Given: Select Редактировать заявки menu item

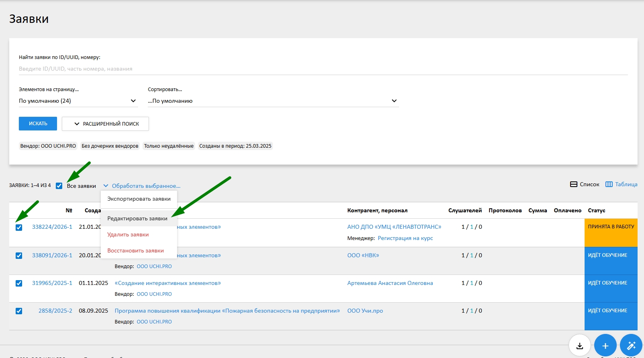Looking at the screenshot, I should click(137, 218).
